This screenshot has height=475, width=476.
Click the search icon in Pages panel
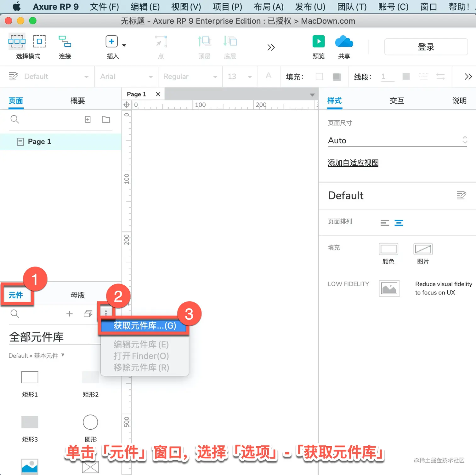point(15,119)
